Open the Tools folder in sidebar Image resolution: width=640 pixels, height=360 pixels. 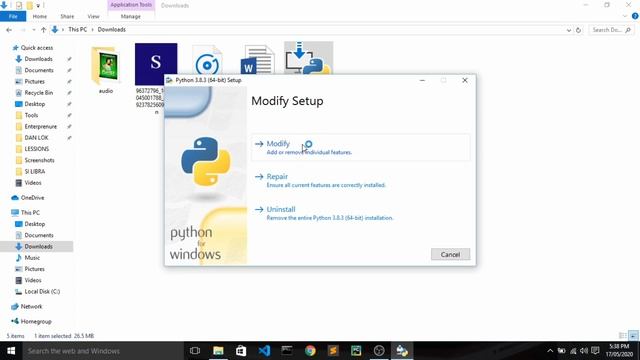(31, 115)
